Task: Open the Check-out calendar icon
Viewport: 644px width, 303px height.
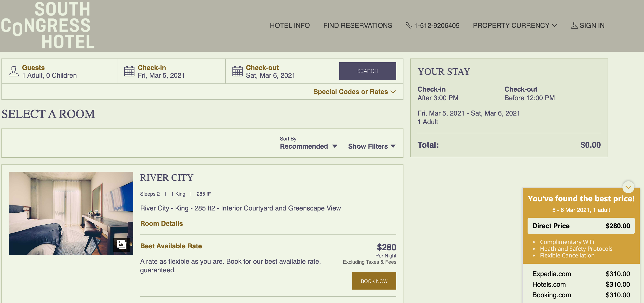Action: pyautogui.click(x=237, y=71)
